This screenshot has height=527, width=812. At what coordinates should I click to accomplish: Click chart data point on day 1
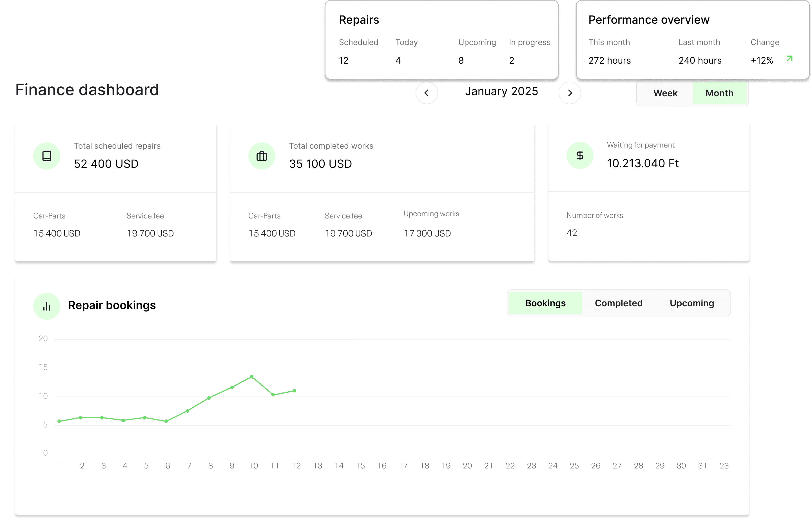point(59,421)
